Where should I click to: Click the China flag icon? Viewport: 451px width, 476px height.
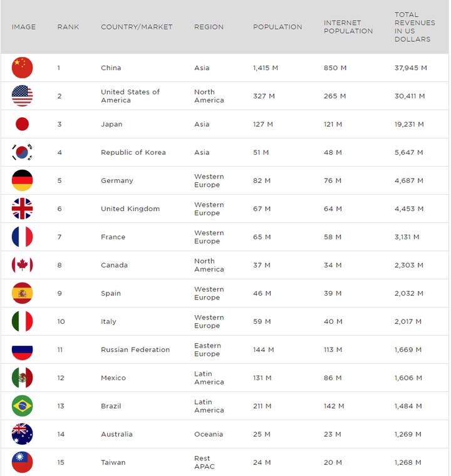22,68
